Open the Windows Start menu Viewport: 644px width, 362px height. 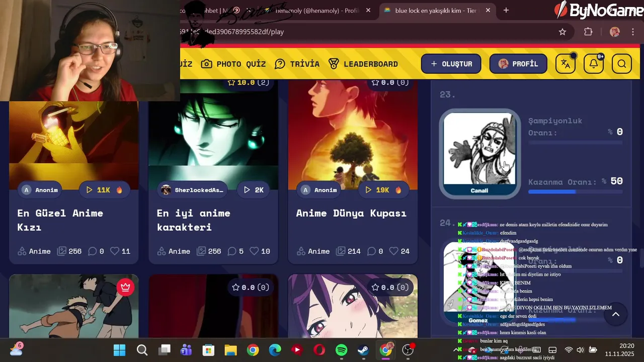(119, 350)
